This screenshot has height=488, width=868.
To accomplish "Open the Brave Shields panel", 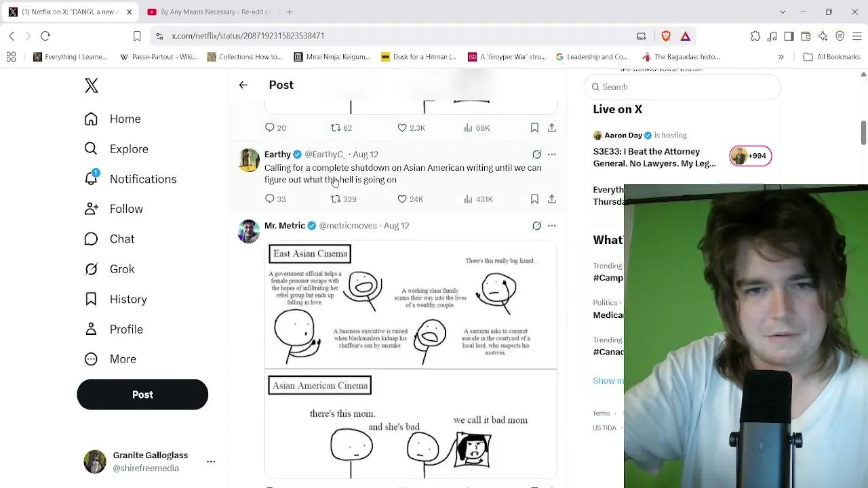I will (x=666, y=36).
